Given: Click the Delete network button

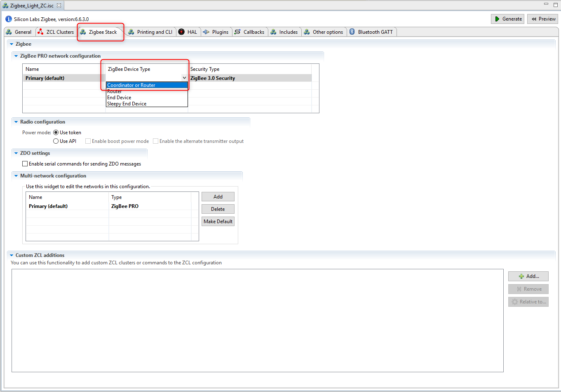Looking at the screenshot, I should pyautogui.click(x=218, y=209).
